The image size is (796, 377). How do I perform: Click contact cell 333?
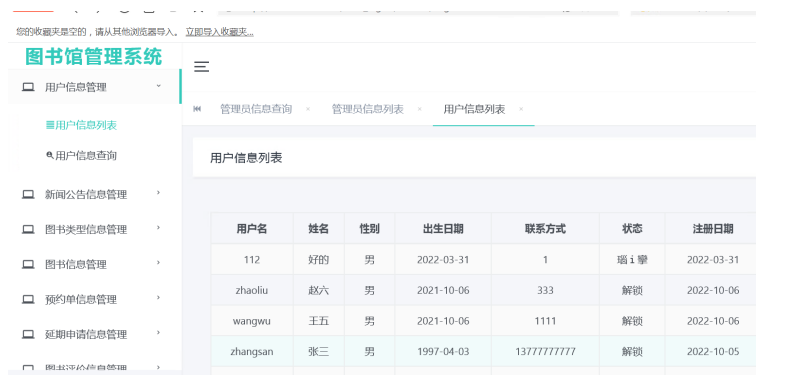pos(545,290)
